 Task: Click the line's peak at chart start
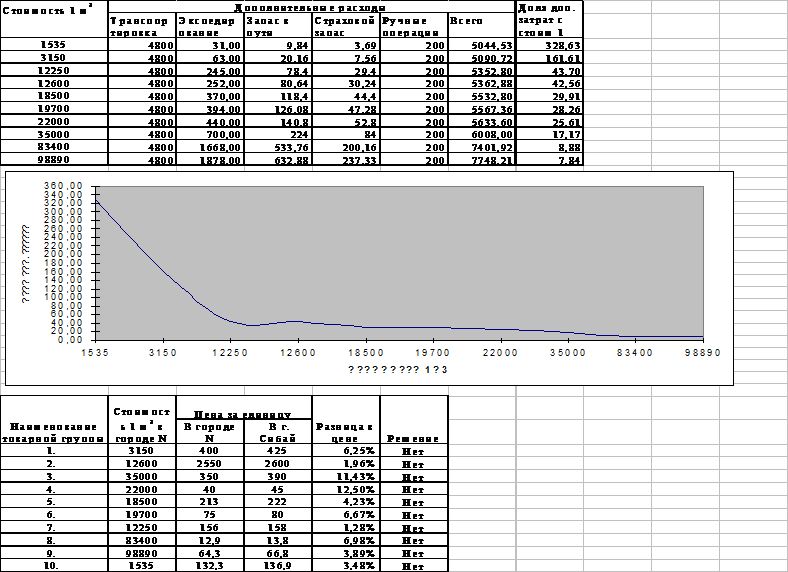[x=97, y=202]
